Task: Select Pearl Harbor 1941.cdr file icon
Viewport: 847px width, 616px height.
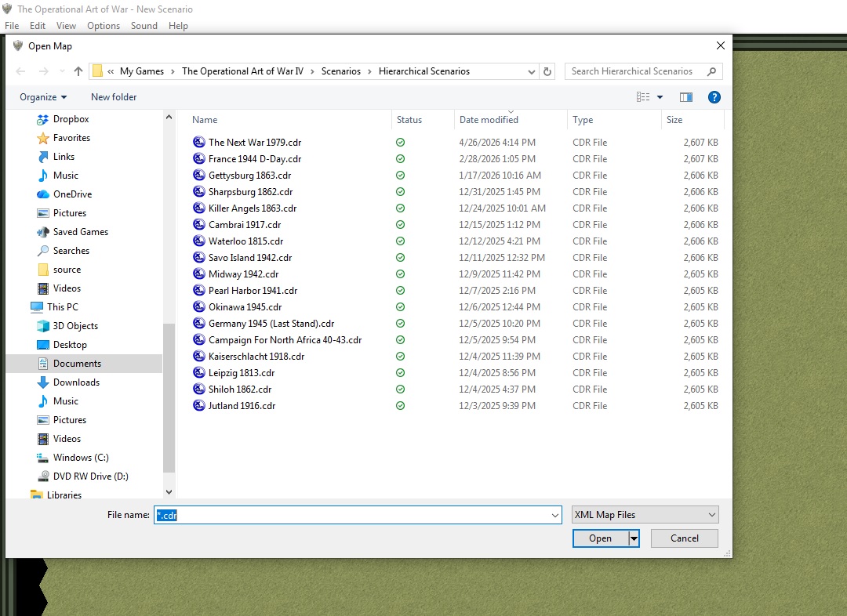Action: click(199, 291)
